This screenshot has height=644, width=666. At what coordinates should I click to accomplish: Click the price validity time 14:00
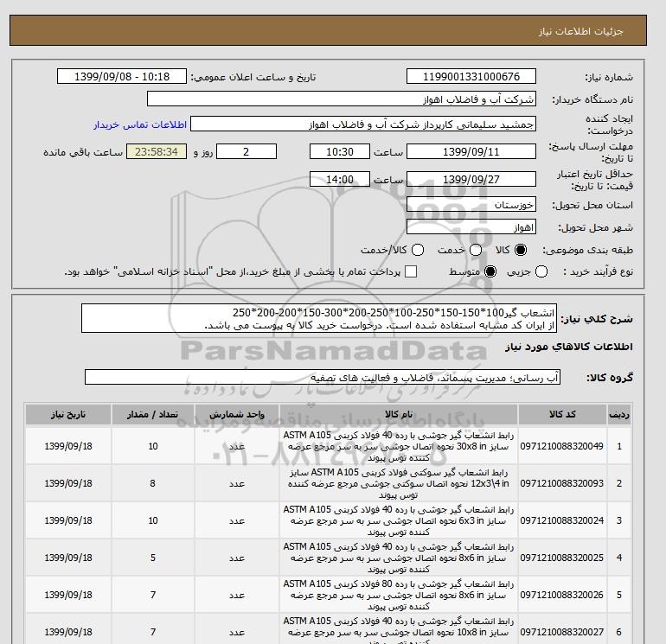tap(340, 179)
